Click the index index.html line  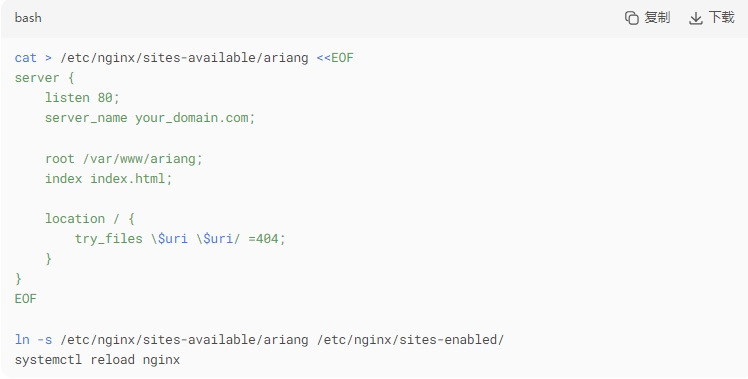108,179
